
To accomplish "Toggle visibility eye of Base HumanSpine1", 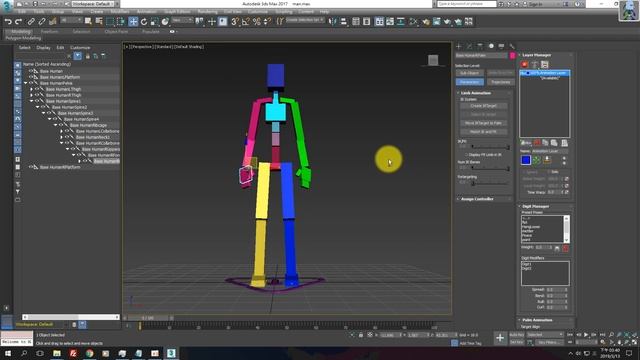I will pyautogui.click(x=36, y=101).
